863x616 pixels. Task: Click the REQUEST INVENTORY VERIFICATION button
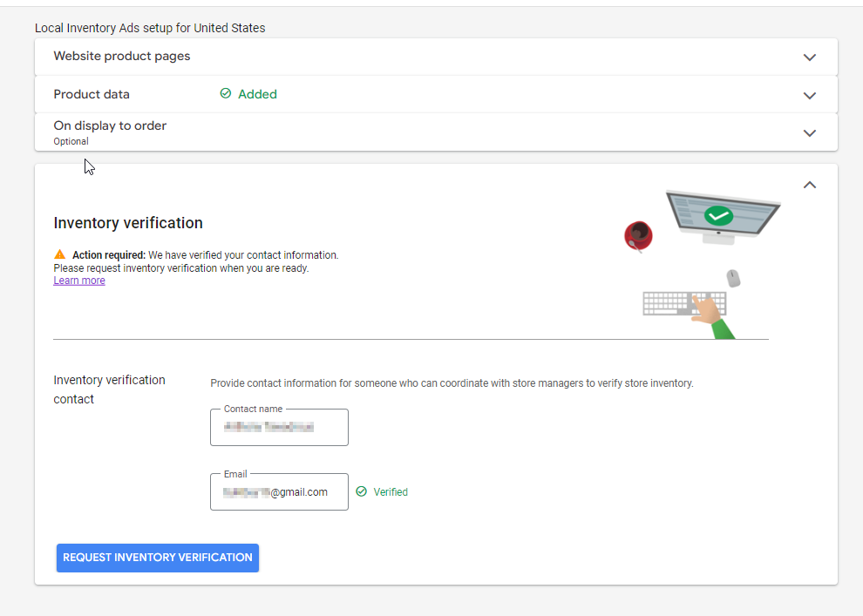pyautogui.click(x=157, y=558)
